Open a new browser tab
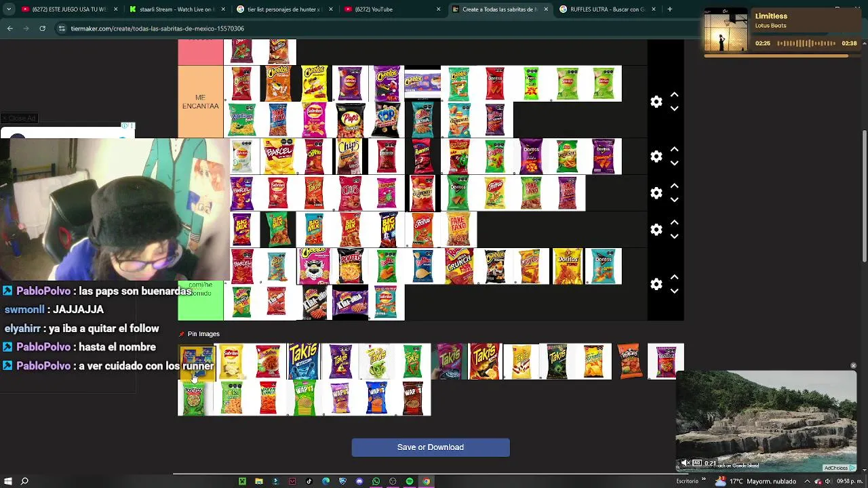The height and width of the screenshot is (488, 868). pos(669,9)
